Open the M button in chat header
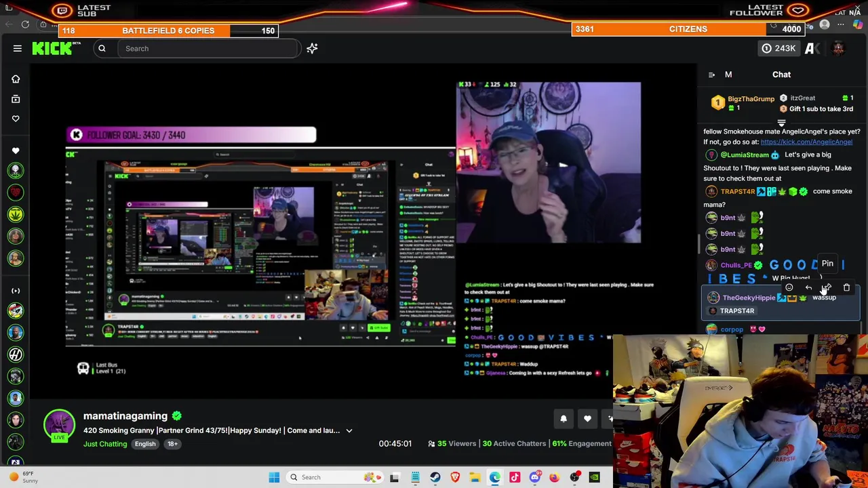Screen dimensions: 868x488 (728, 75)
